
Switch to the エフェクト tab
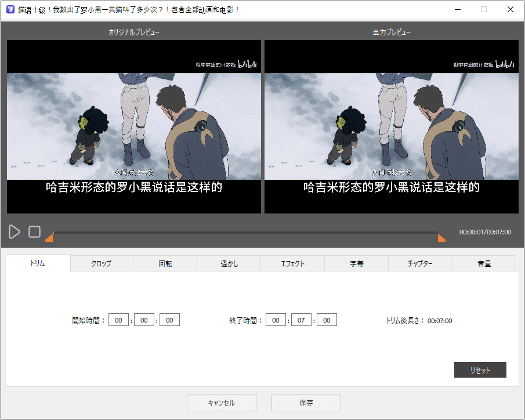(x=292, y=263)
